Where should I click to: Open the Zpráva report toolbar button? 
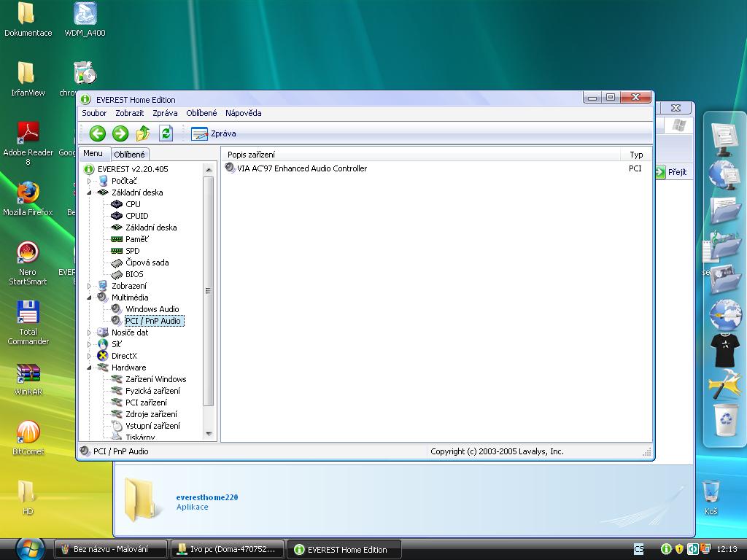pos(213,133)
